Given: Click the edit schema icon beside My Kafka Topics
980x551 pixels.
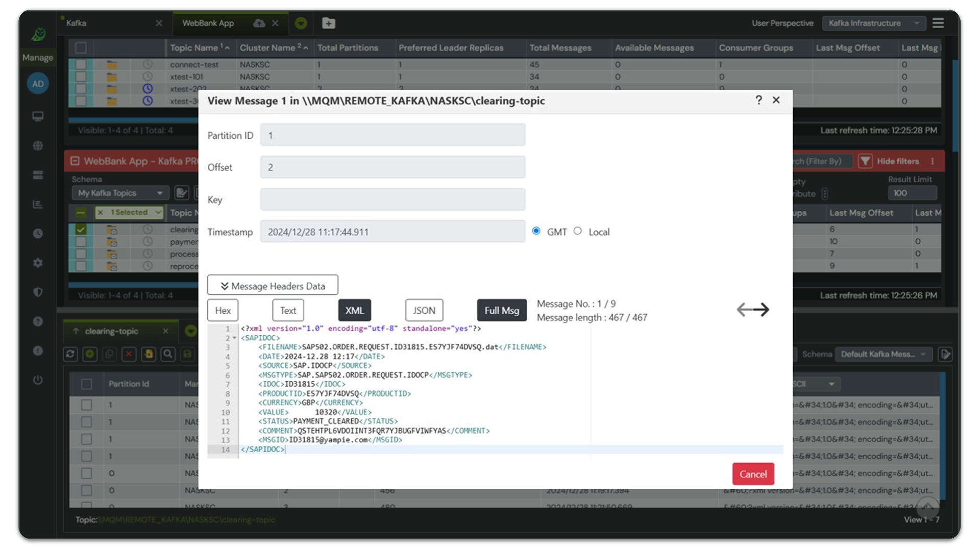Looking at the screenshot, I should click(x=181, y=193).
